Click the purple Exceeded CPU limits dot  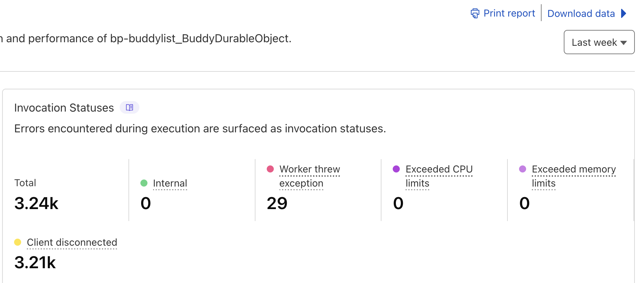coord(396,169)
